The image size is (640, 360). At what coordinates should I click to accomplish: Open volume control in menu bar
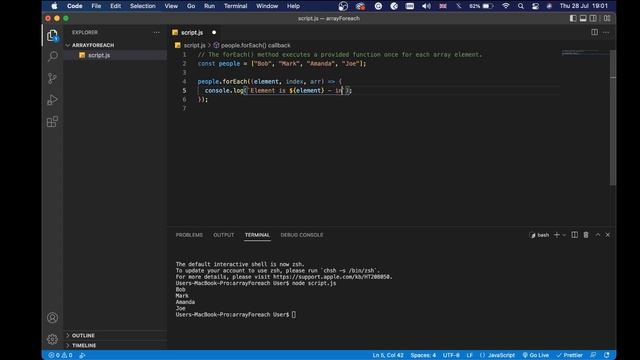pyautogui.click(x=427, y=6)
